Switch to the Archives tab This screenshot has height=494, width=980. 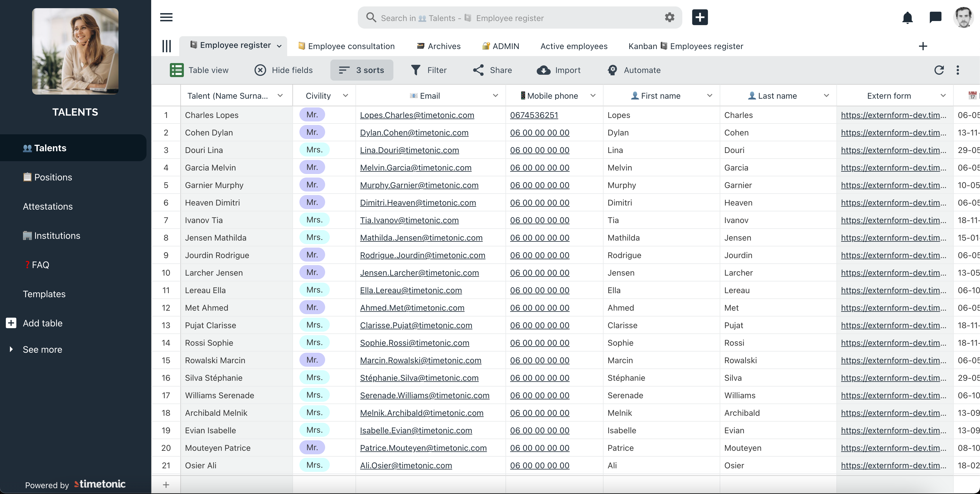pyautogui.click(x=439, y=46)
